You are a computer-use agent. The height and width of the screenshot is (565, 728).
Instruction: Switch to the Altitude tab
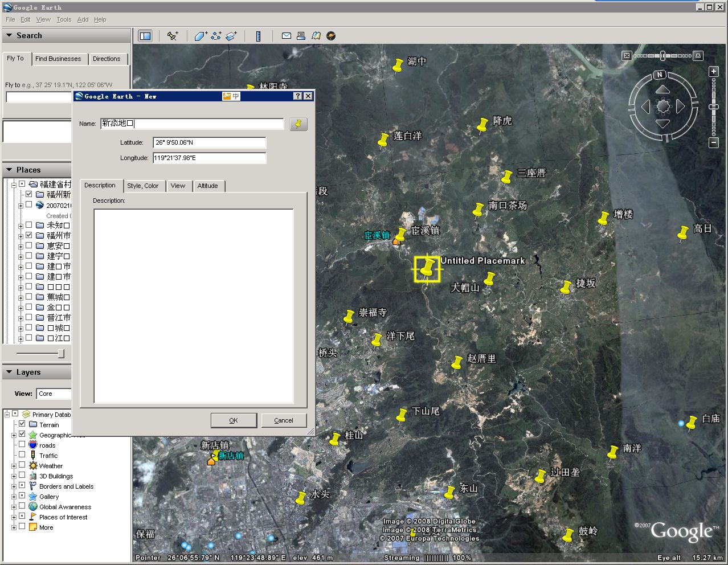point(208,186)
